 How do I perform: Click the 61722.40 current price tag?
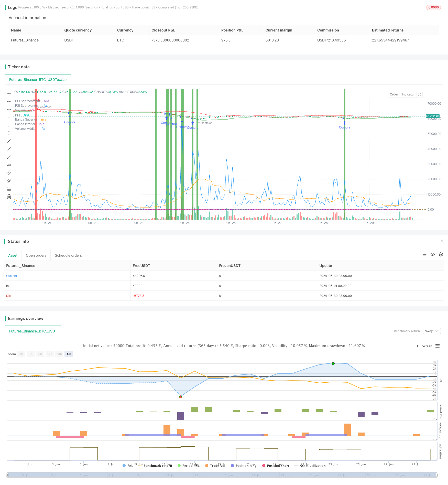click(432, 116)
